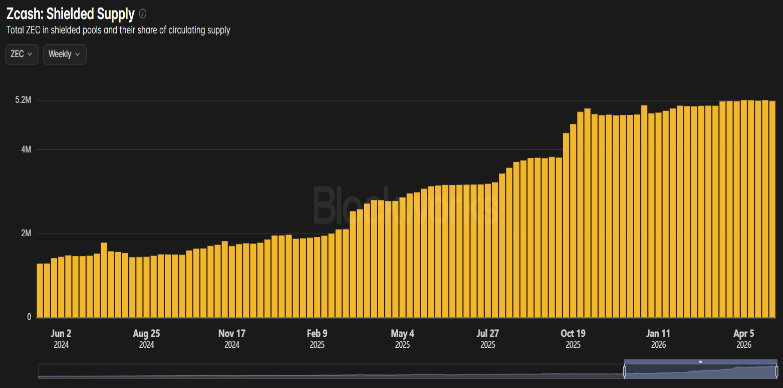Click the Feb 9 2025 axis label

pyautogui.click(x=317, y=338)
